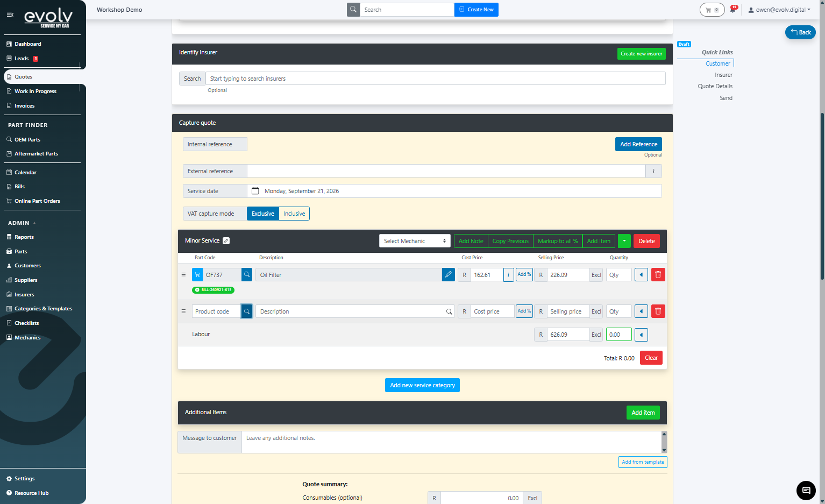
Task: Set VAT capture mode to Exclusive
Action: pos(263,214)
